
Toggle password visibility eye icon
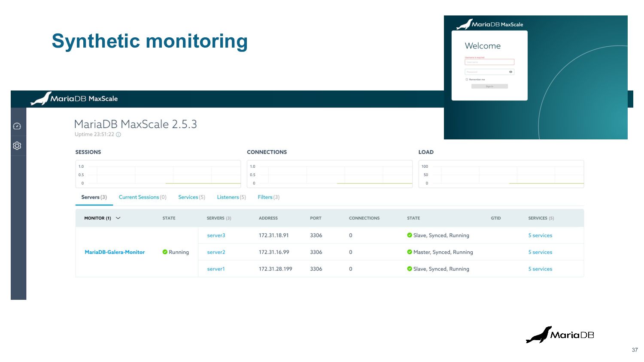click(511, 72)
